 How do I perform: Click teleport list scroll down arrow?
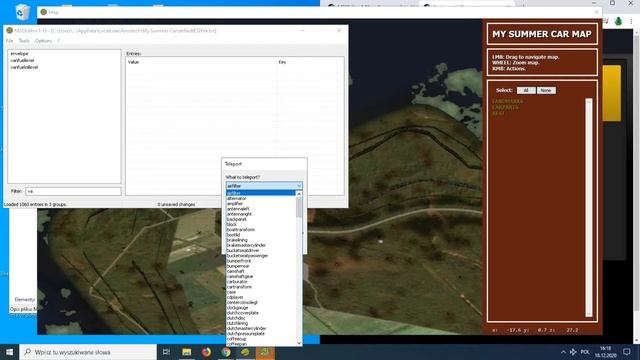[x=299, y=343]
